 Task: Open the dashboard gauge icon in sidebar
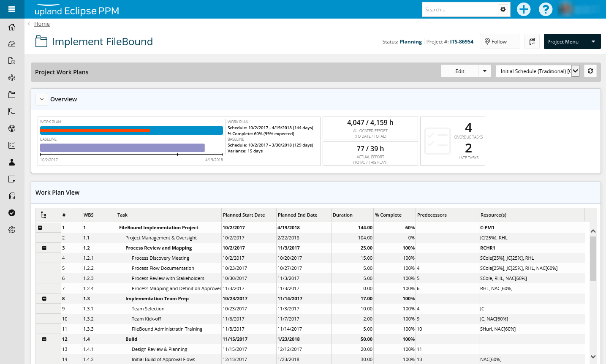pos(12,44)
